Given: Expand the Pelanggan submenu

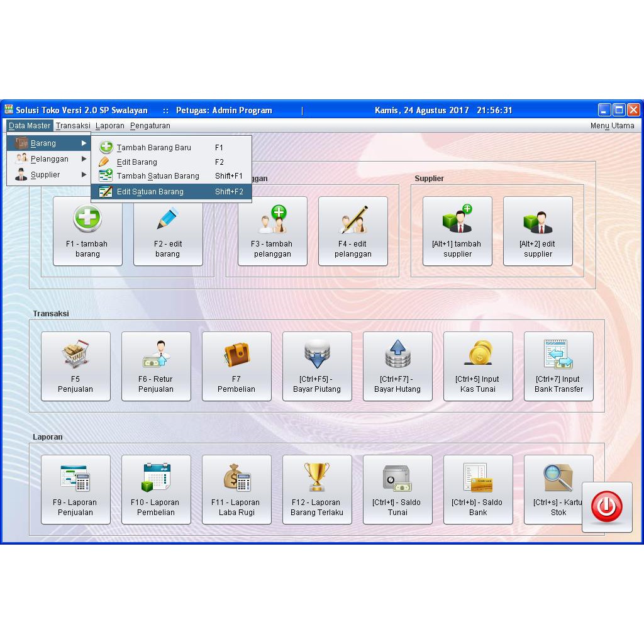Looking at the screenshot, I should [49, 159].
